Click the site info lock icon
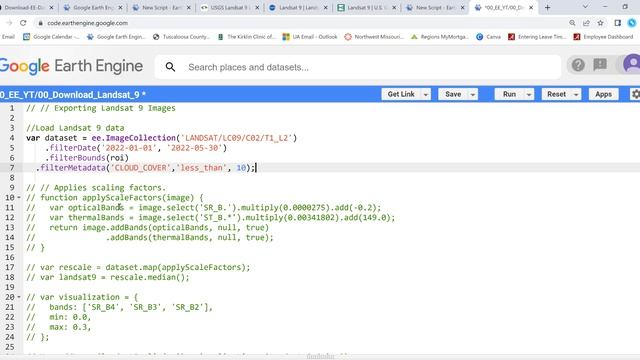Viewport: 640px width, 360px height. point(40,23)
